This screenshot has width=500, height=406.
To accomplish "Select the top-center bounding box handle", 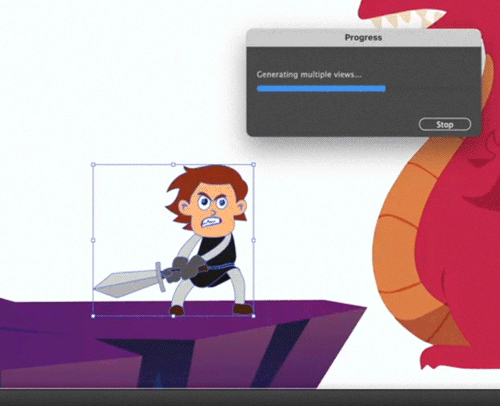I will tap(173, 165).
